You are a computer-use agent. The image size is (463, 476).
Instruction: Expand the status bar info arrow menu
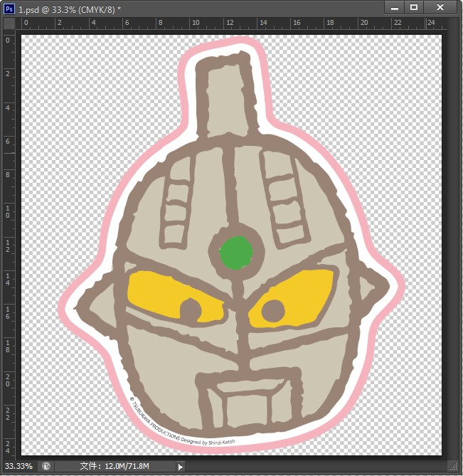pyautogui.click(x=181, y=467)
